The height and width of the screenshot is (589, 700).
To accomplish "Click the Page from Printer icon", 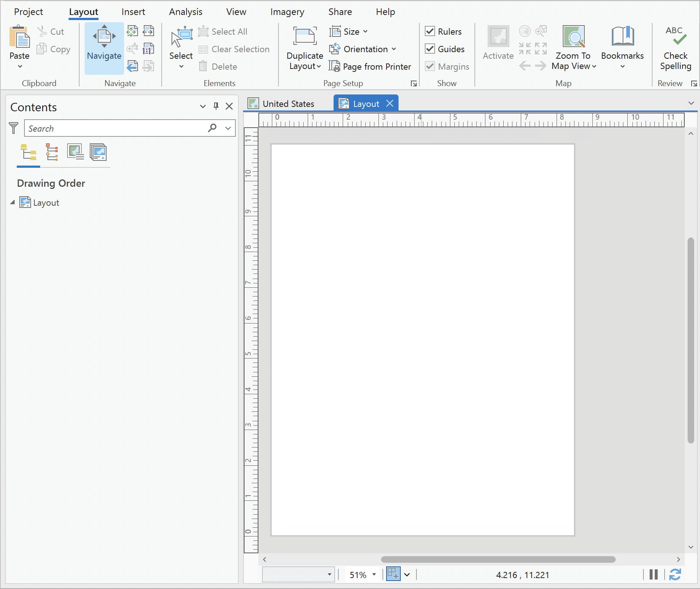I will [334, 66].
